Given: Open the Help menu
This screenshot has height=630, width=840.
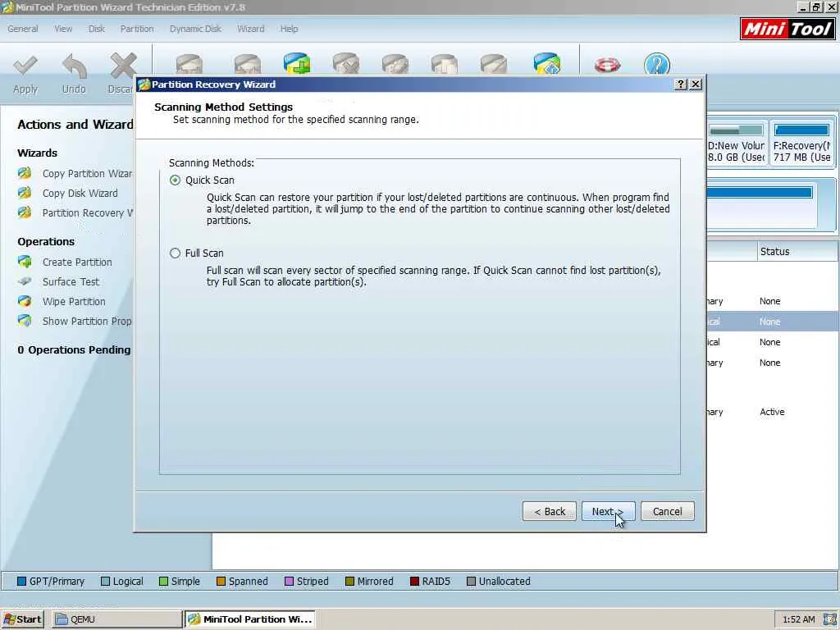Looking at the screenshot, I should click(290, 29).
